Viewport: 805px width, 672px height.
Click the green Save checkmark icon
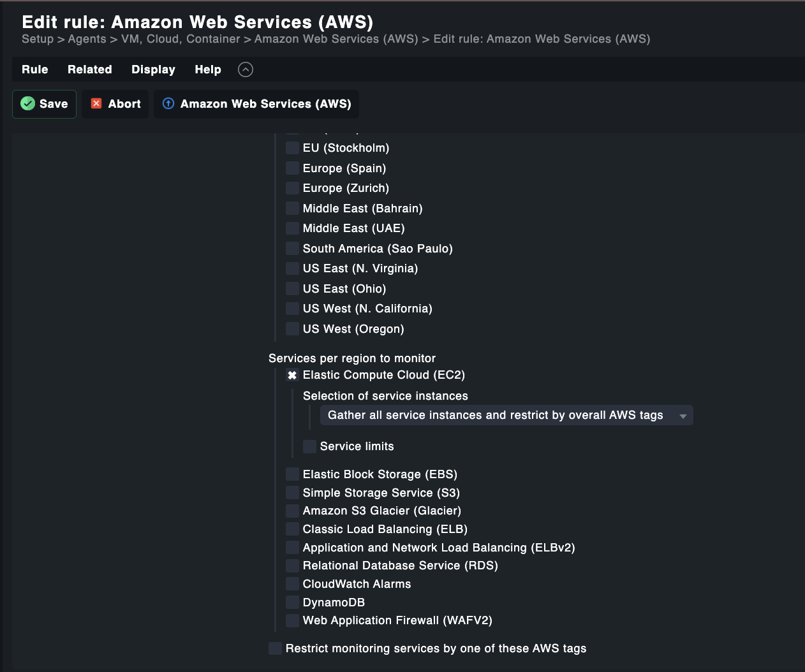(28, 103)
